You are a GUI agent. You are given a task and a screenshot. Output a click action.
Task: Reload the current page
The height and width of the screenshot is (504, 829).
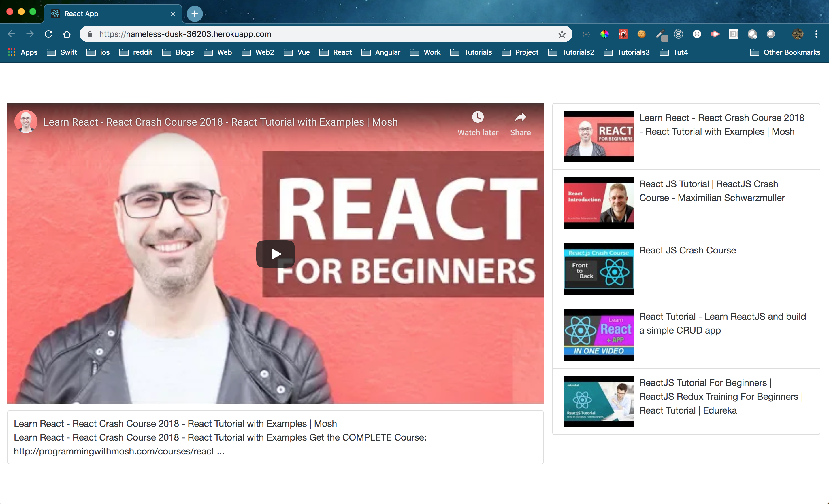(49, 34)
